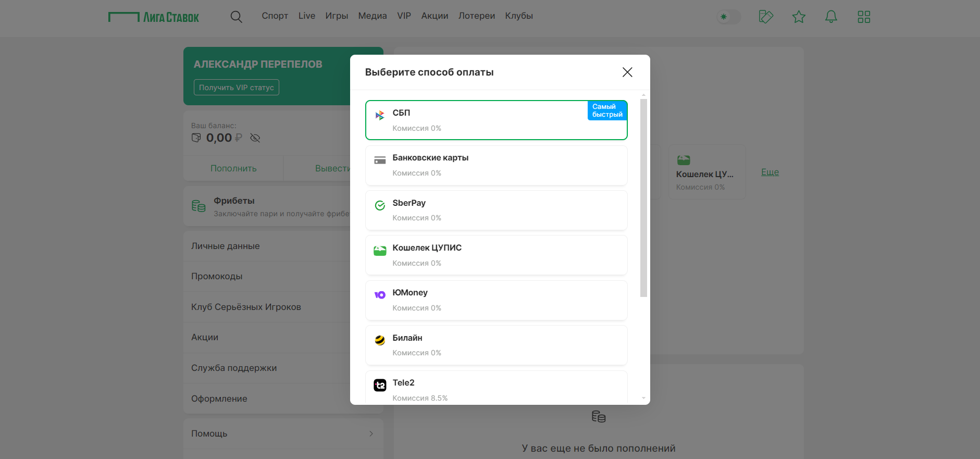Go to the Лотереи menu item
The width and height of the screenshot is (980, 459).
point(476,16)
